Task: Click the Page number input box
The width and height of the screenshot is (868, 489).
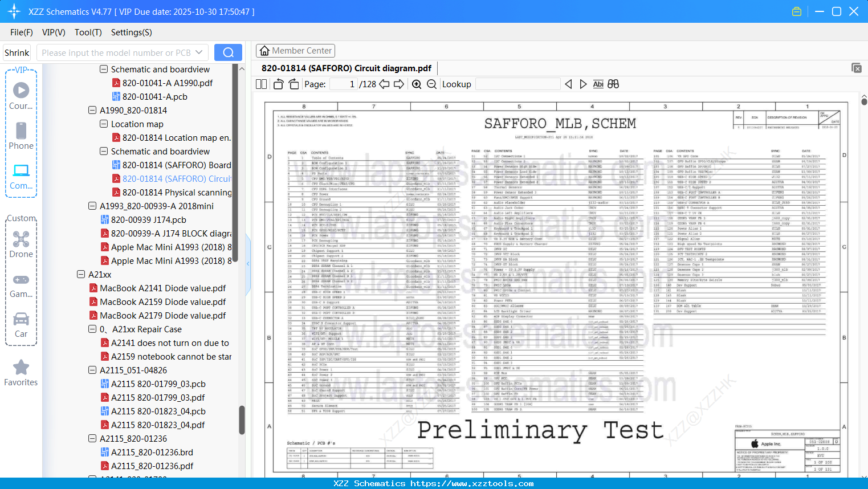Action: pyautogui.click(x=344, y=84)
